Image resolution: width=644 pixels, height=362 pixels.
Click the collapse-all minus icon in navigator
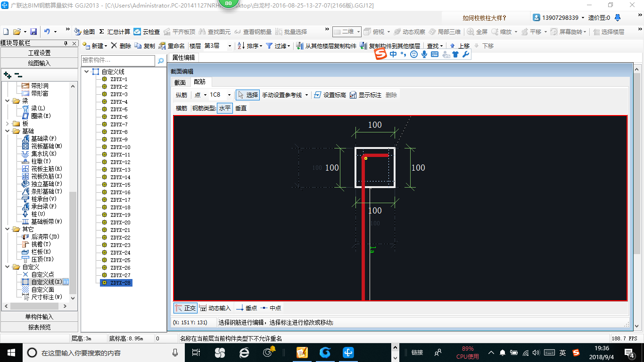click(18, 75)
